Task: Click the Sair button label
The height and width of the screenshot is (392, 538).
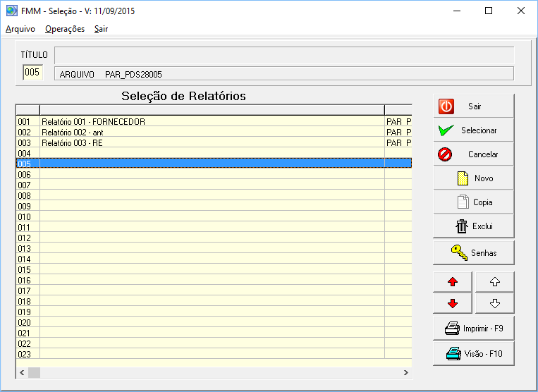Action: (475, 106)
